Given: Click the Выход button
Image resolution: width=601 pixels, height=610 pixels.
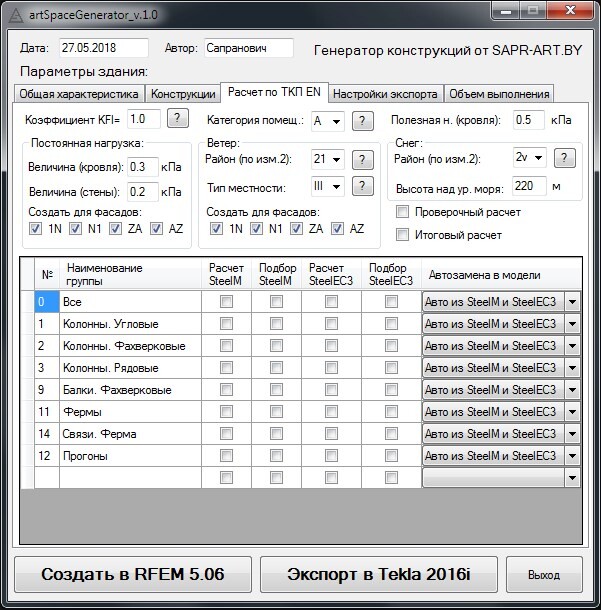Looking at the screenshot, I should point(543,575).
